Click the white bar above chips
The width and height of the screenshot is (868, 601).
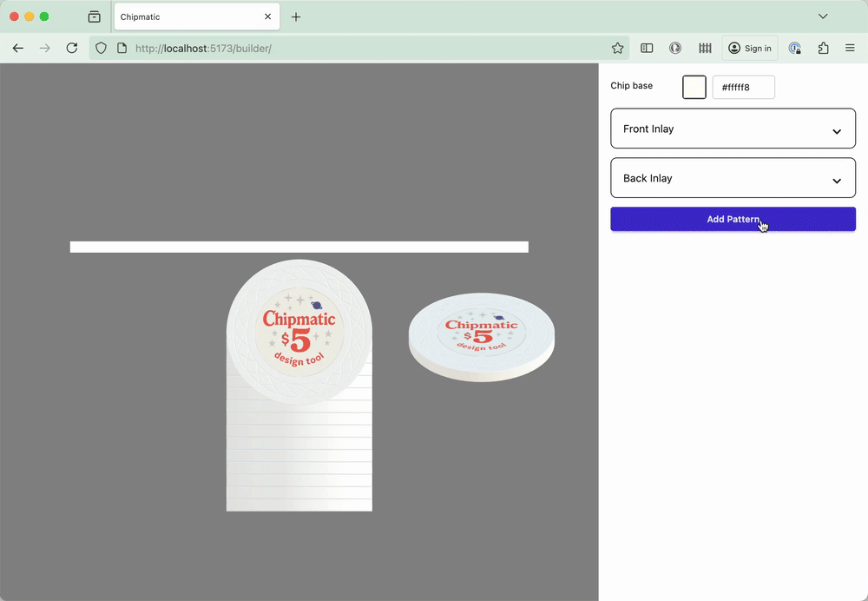click(299, 247)
